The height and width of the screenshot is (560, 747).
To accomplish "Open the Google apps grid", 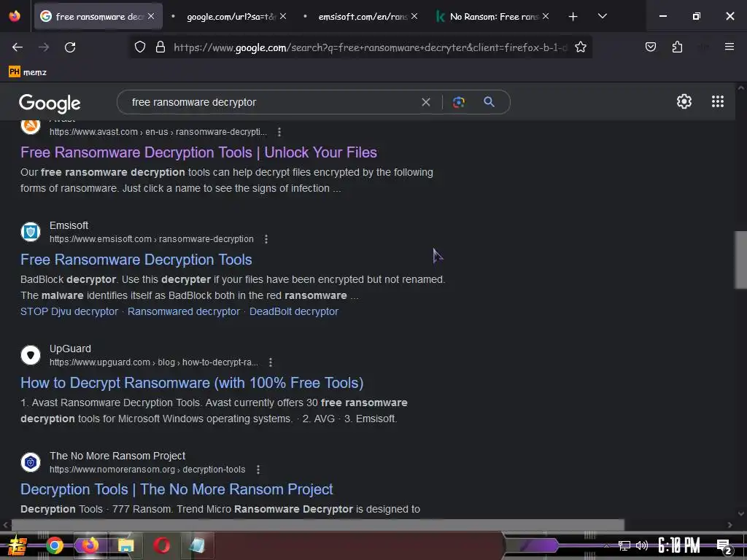I will 718,101.
